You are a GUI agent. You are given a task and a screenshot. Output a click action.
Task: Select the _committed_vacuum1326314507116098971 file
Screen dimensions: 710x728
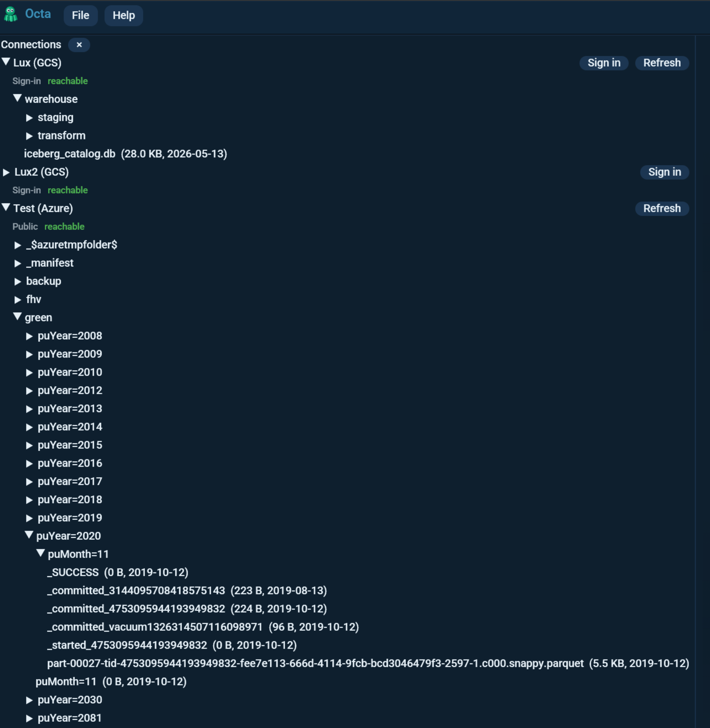[203, 627]
